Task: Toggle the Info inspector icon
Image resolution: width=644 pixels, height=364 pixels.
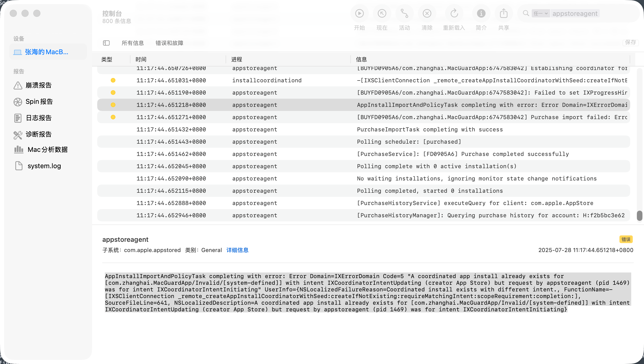Action: [481, 13]
